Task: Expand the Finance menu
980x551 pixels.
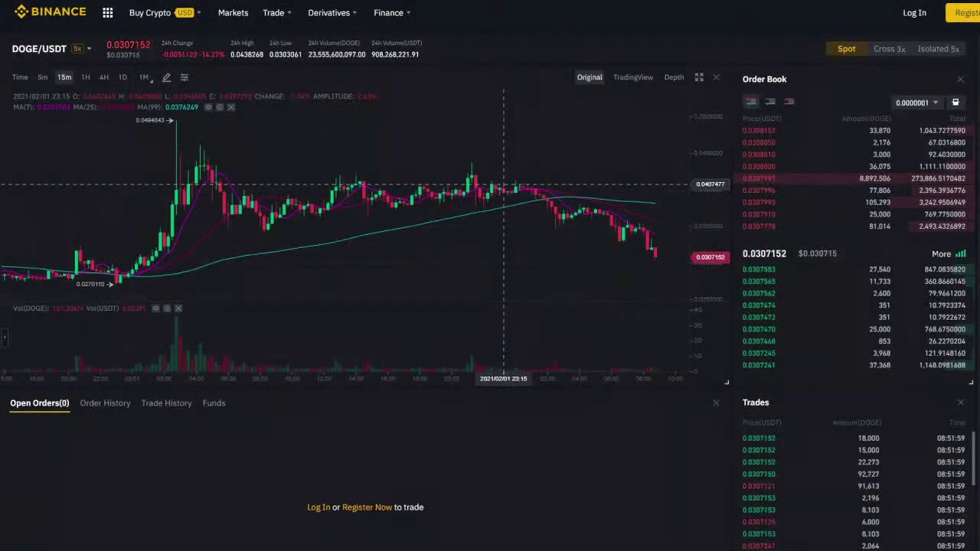Action: (x=392, y=13)
